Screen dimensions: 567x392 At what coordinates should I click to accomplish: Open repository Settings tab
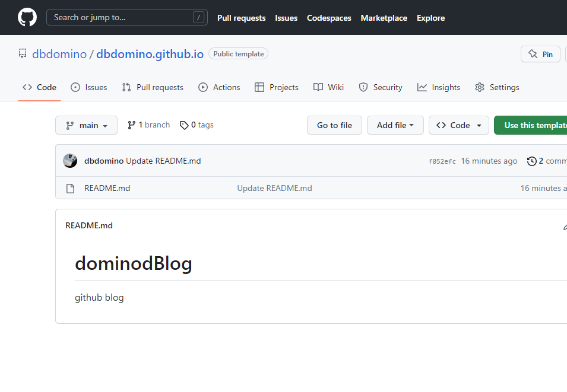497,87
